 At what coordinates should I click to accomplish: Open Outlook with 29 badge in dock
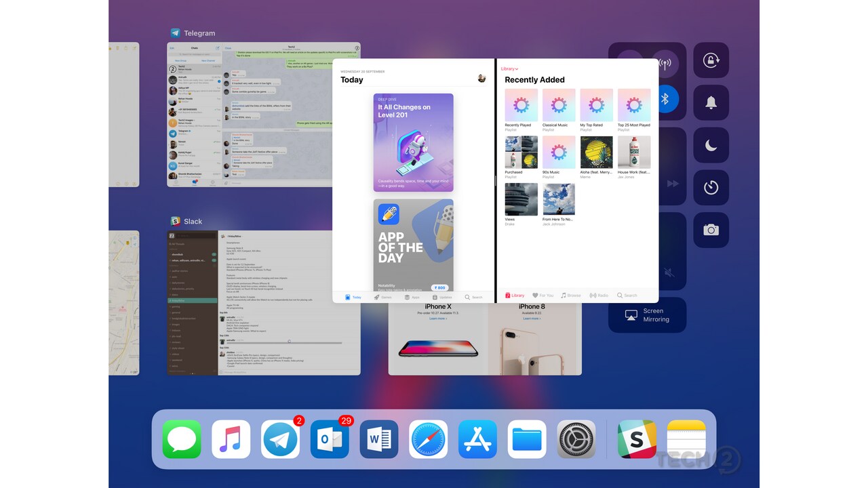330,439
